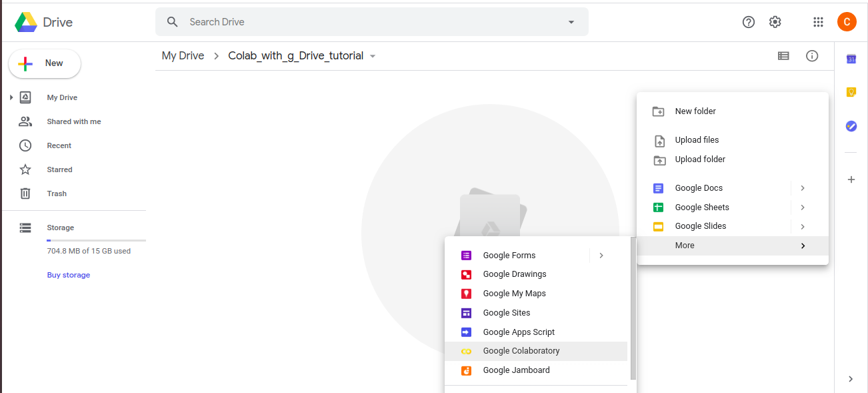Show folder details info panel
The height and width of the screenshot is (393, 868).
coord(812,56)
